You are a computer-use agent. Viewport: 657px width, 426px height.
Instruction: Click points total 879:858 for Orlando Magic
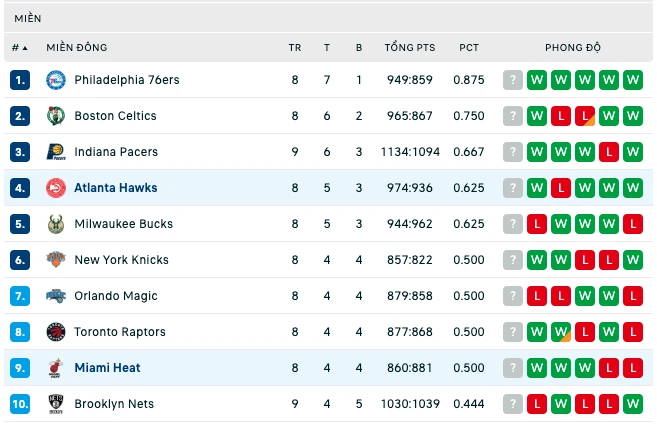[410, 296]
